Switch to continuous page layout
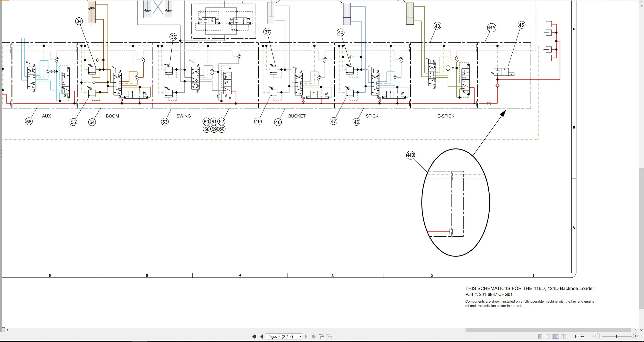Screen dimensions: 644x342 (x=547, y=337)
